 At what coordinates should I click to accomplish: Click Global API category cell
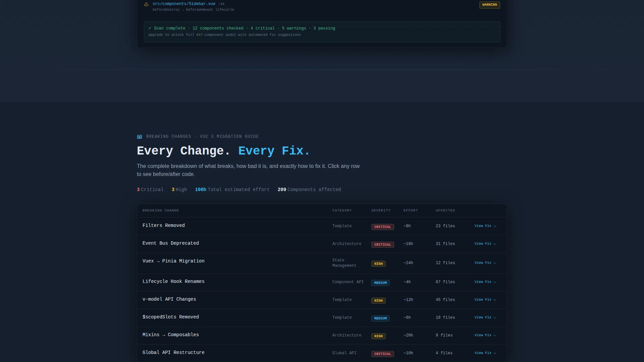[344, 353]
